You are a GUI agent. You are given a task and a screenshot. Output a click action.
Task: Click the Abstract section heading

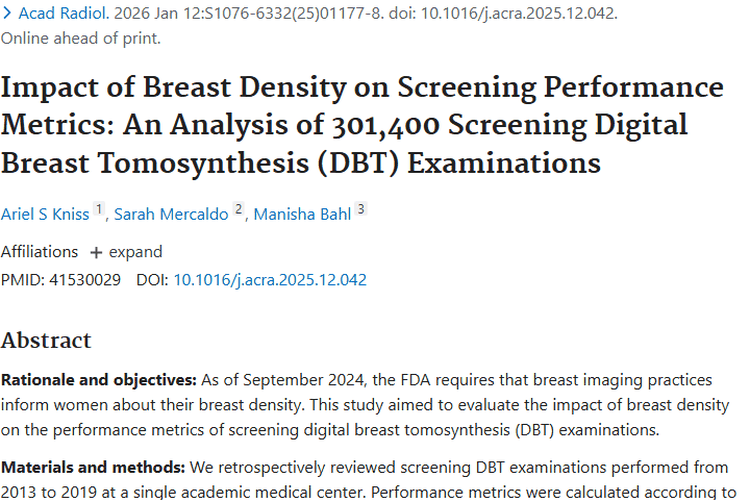tap(46, 340)
